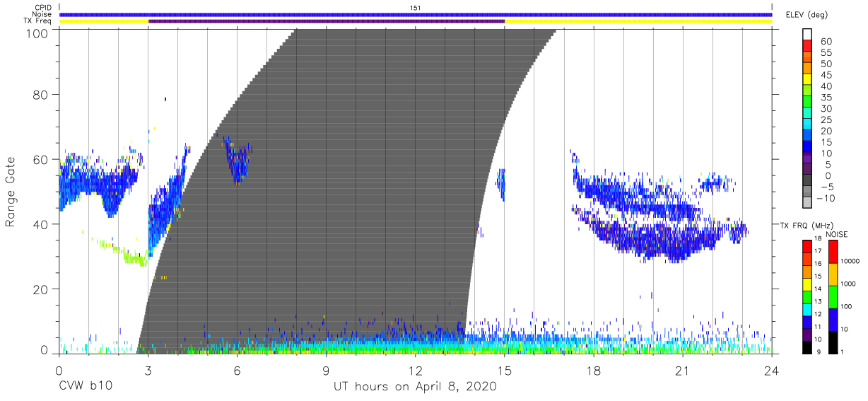Click the 21 tick label on the UT hours axis
The width and height of the screenshot is (868, 401).
682,370
